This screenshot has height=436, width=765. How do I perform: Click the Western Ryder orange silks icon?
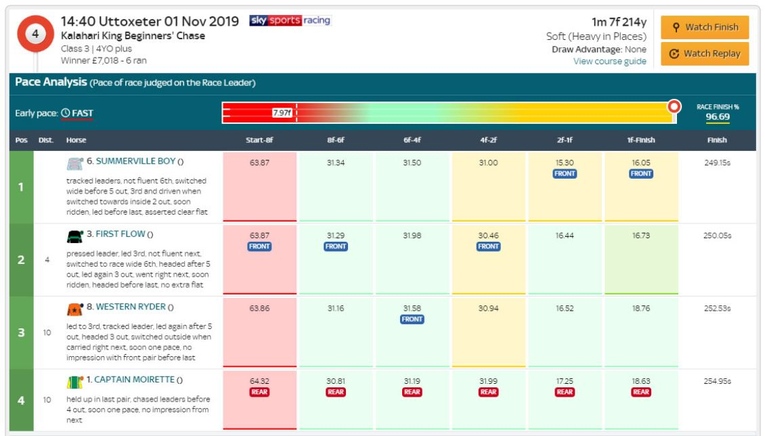coord(75,308)
